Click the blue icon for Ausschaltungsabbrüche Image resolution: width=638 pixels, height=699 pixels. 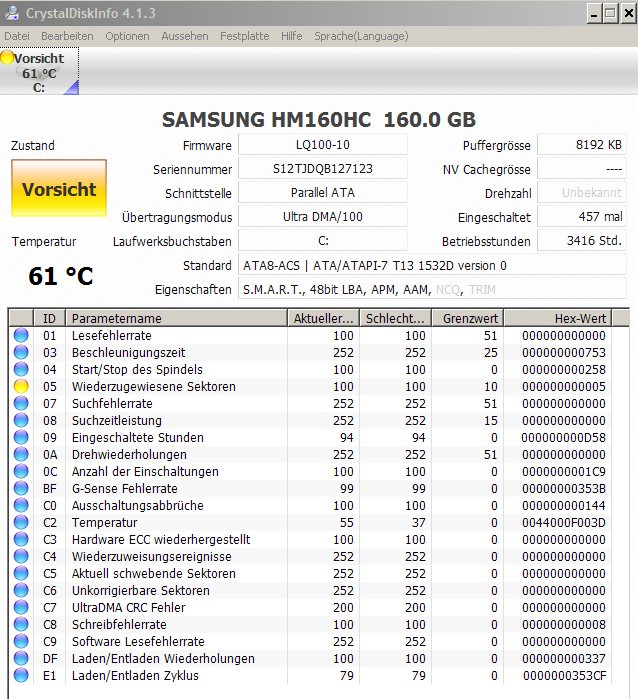[x=21, y=505]
